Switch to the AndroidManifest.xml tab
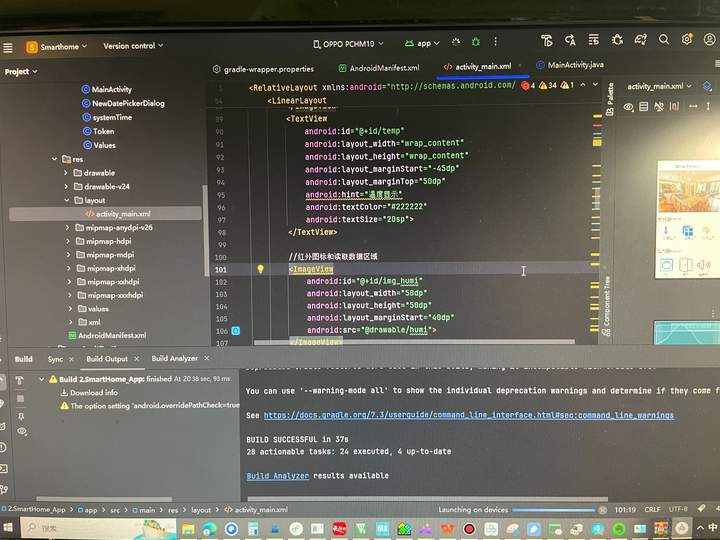 [379, 68]
